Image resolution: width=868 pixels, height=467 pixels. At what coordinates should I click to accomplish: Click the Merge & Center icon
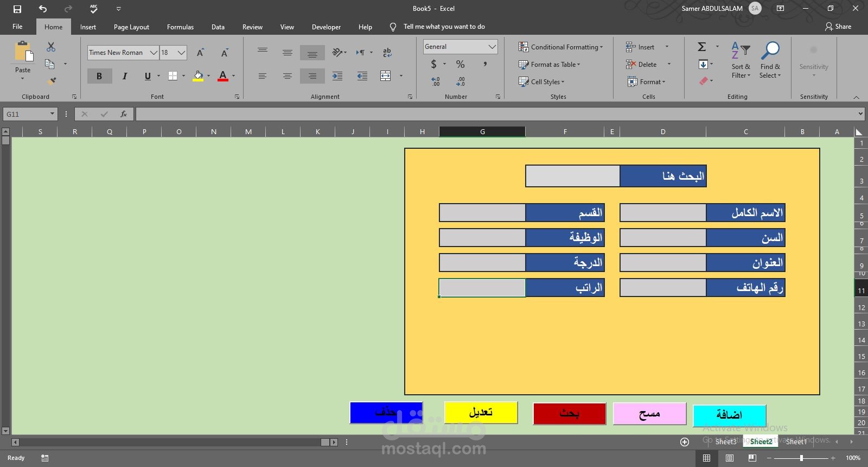point(386,76)
